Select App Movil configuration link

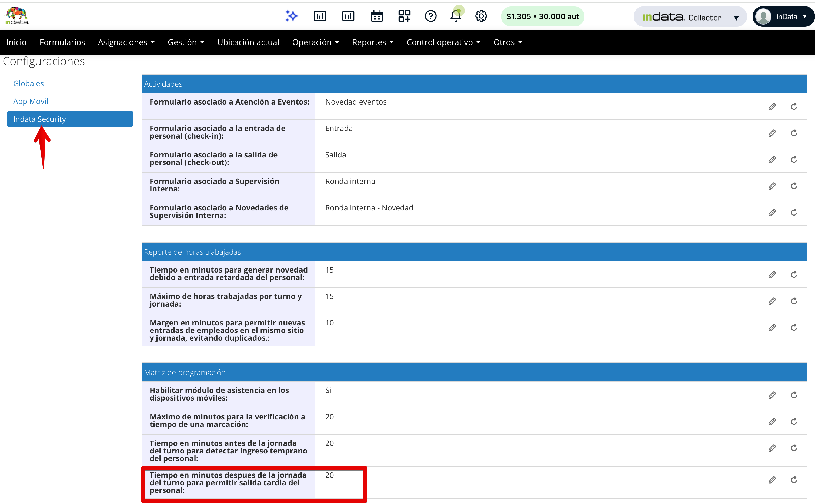point(30,101)
